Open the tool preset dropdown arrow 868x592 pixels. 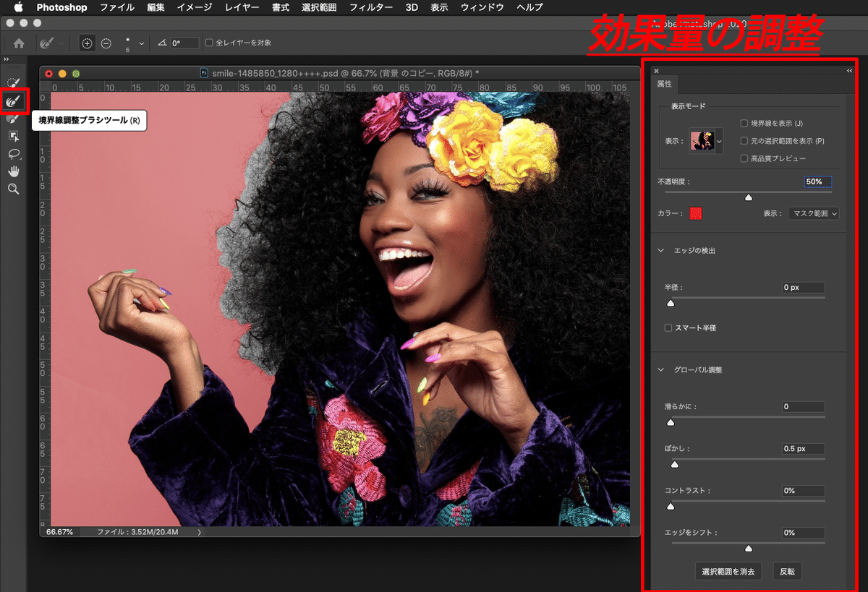(61, 44)
